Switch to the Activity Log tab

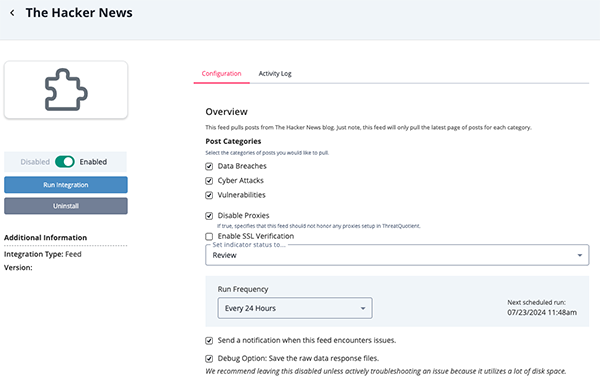(275, 73)
